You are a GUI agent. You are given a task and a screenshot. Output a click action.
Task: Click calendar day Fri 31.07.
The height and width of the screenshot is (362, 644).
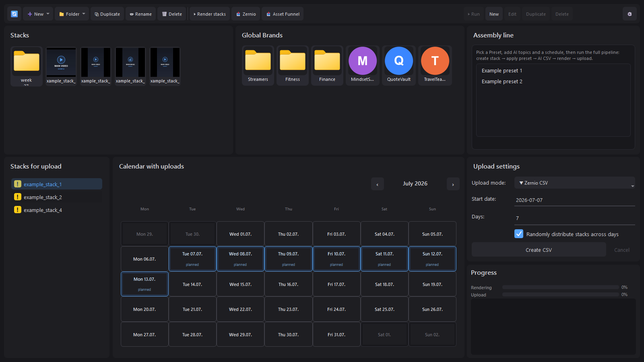click(x=336, y=334)
